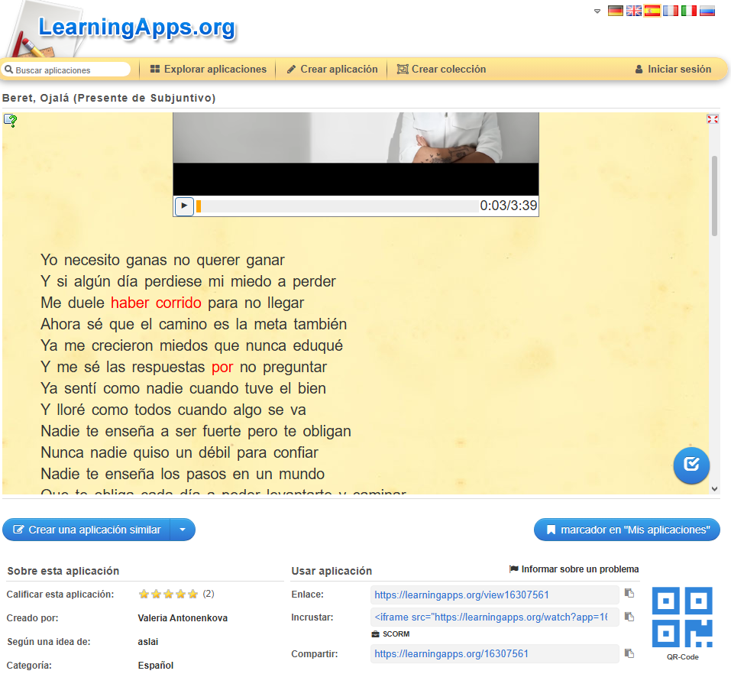Click the scroll down arrow in app frame
The image size is (731, 700).
714,488
